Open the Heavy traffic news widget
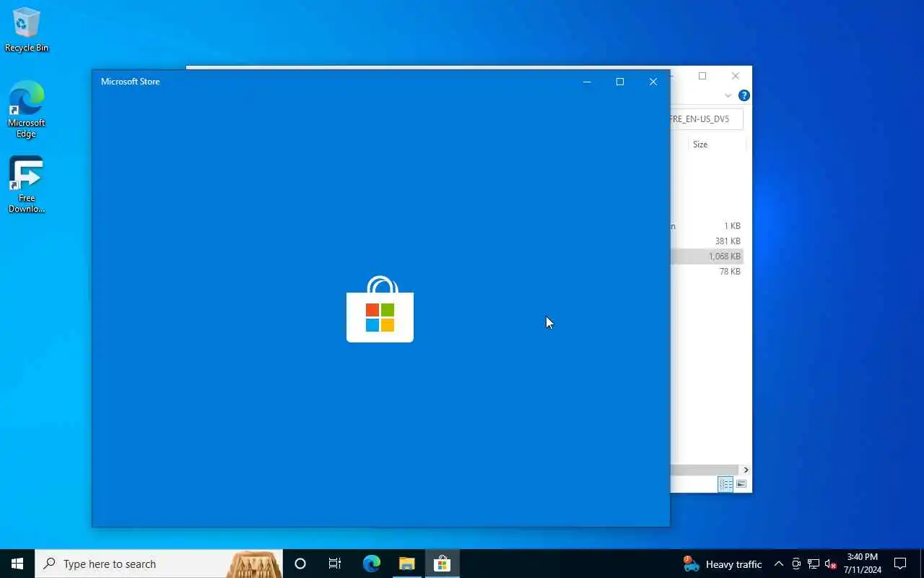This screenshot has width=924, height=578. [x=723, y=564]
